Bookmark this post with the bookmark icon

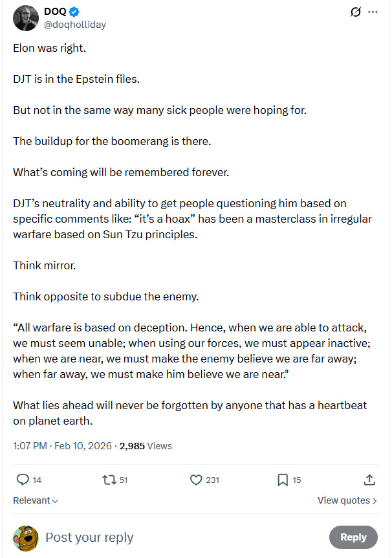pos(283,480)
